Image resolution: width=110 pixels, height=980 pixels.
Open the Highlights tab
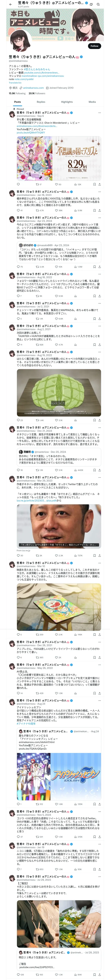point(67,102)
